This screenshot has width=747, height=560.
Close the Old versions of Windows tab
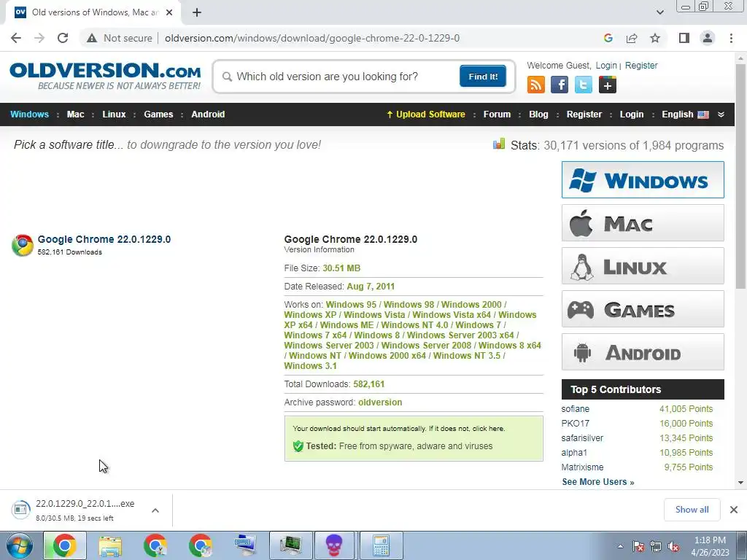169,12
